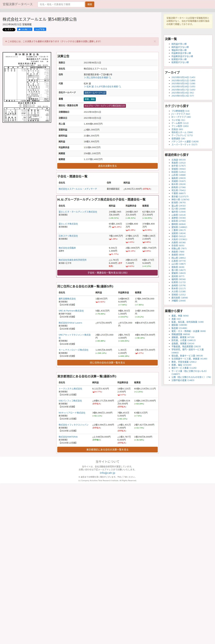Screen dimensions: 215x644
Task: Click the search field for company names
Action: [61, 4]
